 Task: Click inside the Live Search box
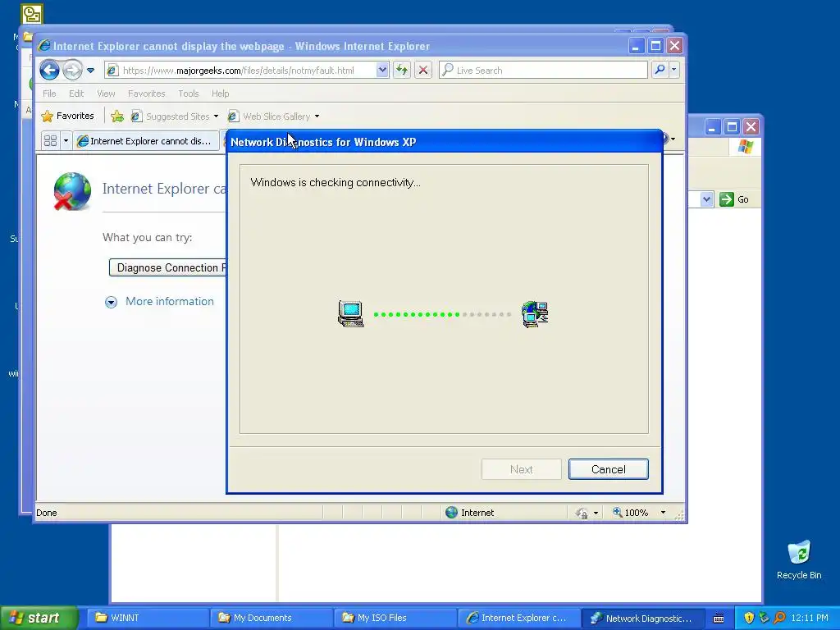(x=543, y=71)
